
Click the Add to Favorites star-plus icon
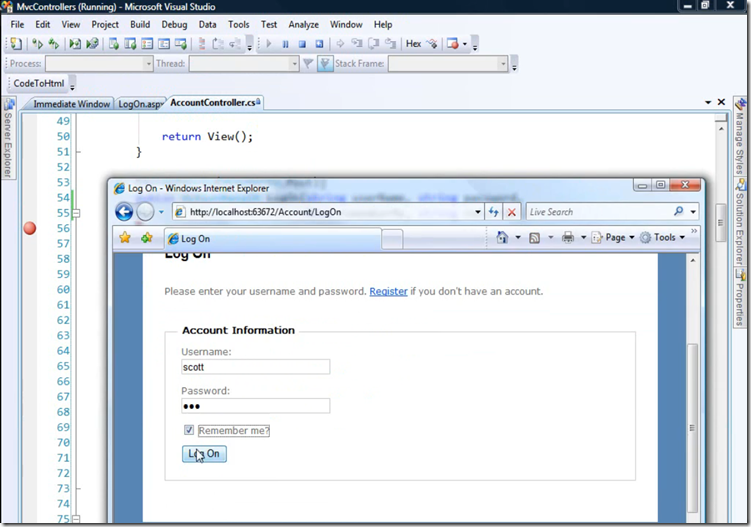(x=147, y=238)
